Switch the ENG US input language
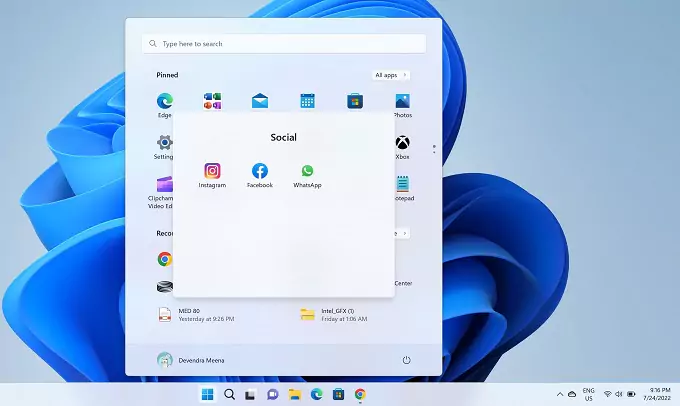The image size is (680, 406). (x=588, y=394)
